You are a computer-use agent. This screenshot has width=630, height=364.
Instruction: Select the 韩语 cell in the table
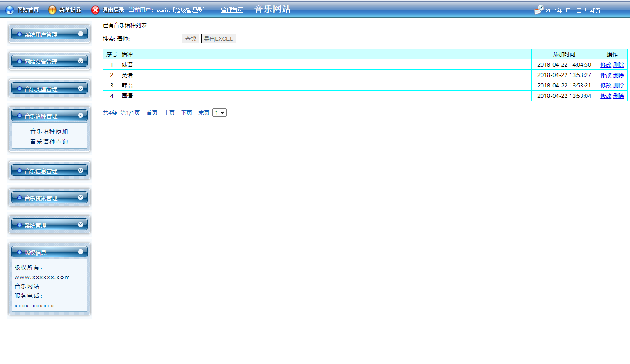325,85
